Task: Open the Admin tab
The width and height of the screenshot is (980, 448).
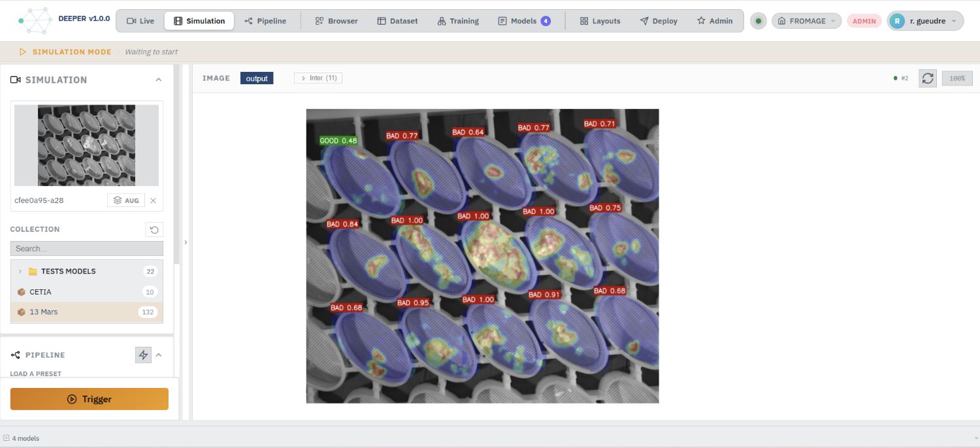Action: click(x=715, y=21)
